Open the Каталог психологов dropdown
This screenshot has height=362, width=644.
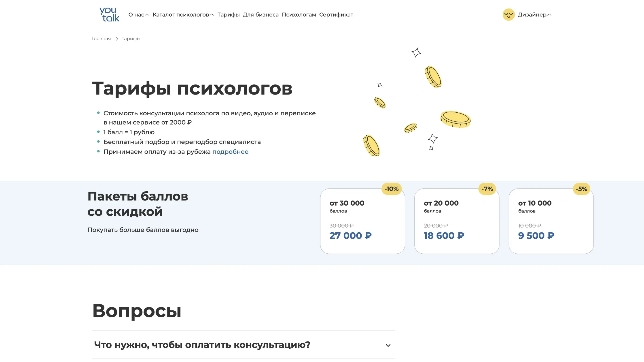(183, 15)
